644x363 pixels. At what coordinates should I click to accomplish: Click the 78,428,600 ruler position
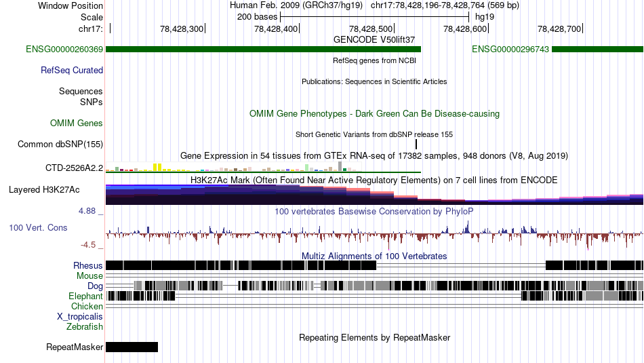[x=465, y=28]
